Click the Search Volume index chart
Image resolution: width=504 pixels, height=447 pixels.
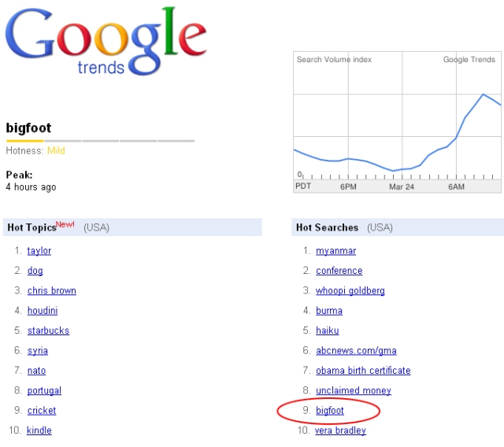click(x=397, y=122)
